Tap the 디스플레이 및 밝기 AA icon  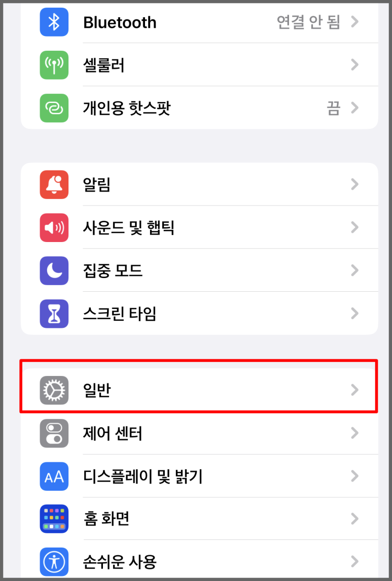point(54,476)
